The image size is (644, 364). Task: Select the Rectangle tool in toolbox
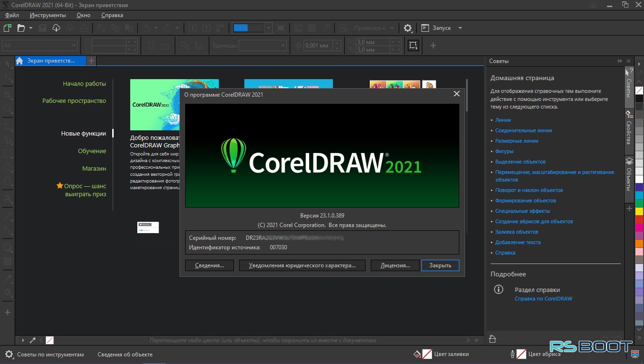[x=8, y=154]
